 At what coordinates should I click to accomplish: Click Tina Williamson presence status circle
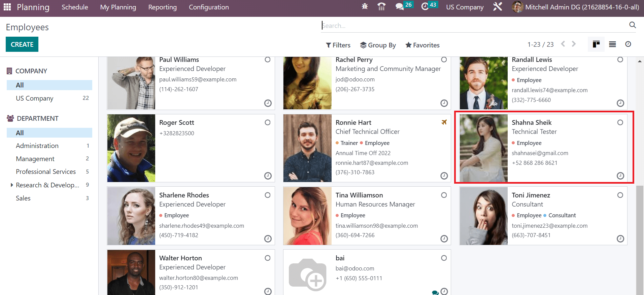pos(444,195)
